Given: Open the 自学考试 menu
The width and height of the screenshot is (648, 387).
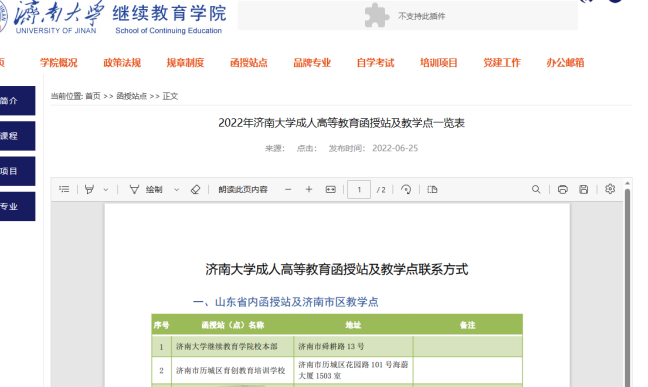Looking at the screenshot, I should pyautogui.click(x=375, y=63).
